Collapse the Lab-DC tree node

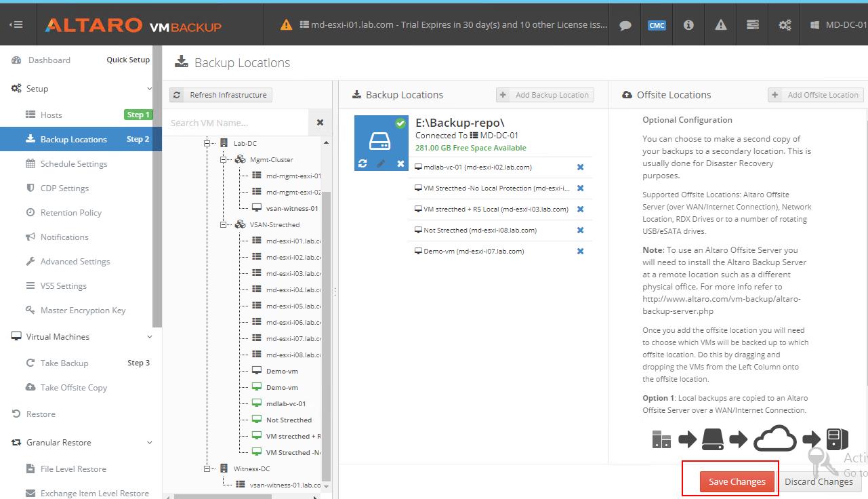click(x=208, y=144)
